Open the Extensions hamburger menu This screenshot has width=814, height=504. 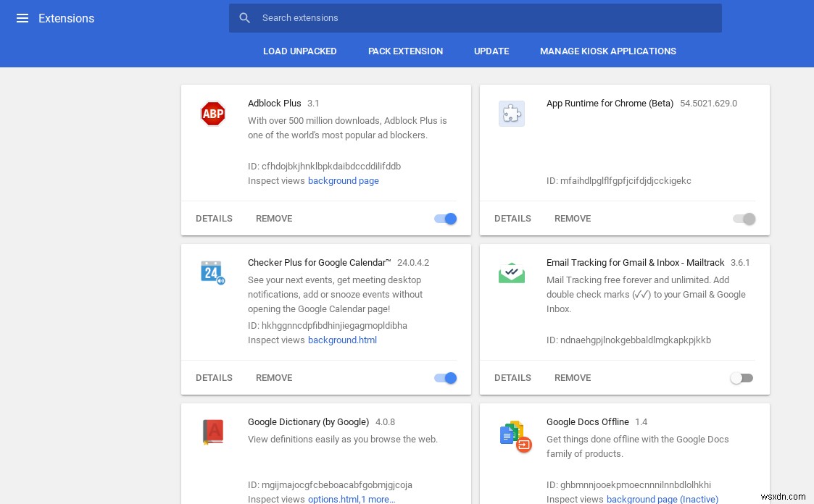point(22,19)
